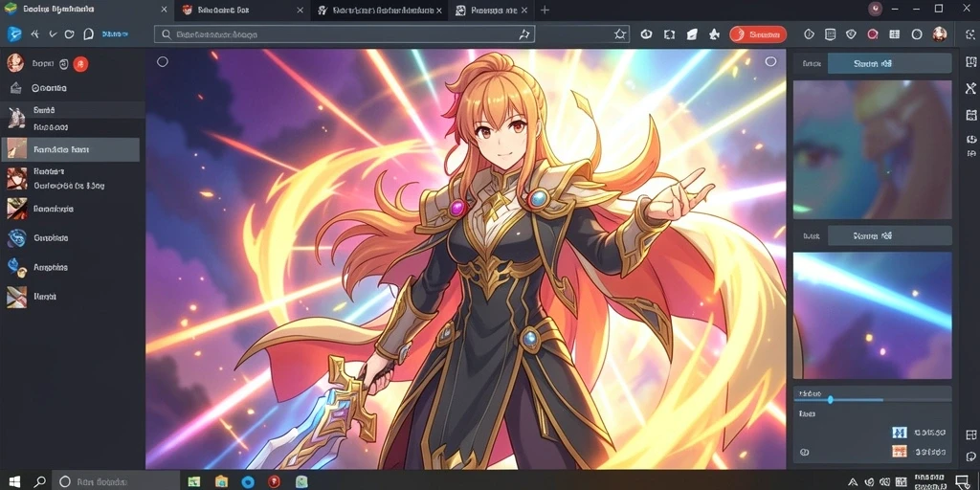Open the gray bar above second preview thumbnail
Image resolution: width=980 pixels, height=490 pixels.
tap(889, 235)
